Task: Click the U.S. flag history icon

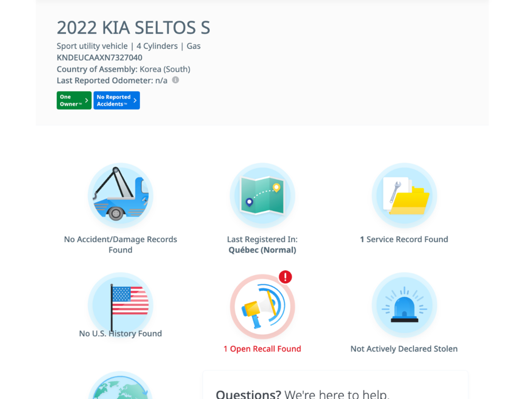Action: tap(120, 305)
